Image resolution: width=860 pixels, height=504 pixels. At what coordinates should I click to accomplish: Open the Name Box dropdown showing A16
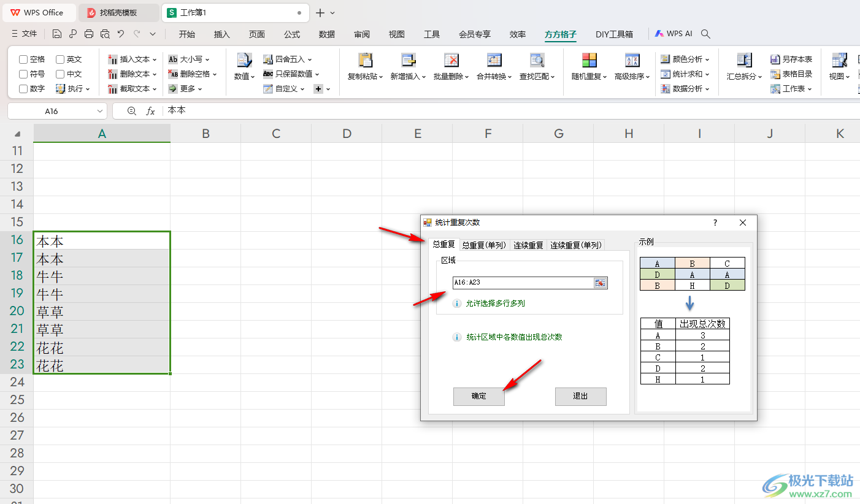101,111
